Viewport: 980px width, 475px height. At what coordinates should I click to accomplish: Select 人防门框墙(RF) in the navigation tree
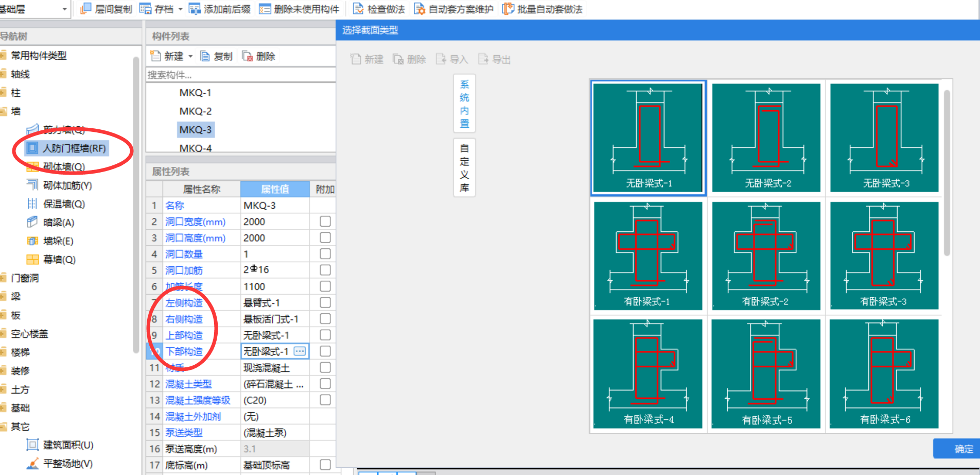[67, 148]
